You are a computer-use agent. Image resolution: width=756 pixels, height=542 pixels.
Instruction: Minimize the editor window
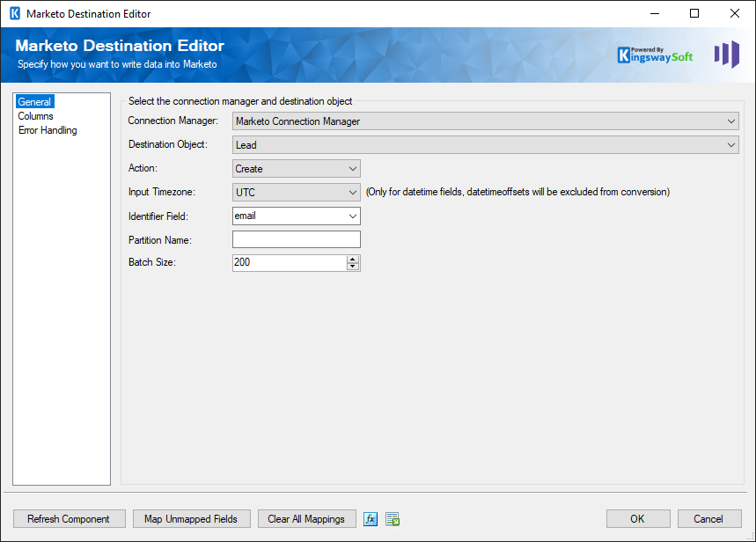pos(654,13)
